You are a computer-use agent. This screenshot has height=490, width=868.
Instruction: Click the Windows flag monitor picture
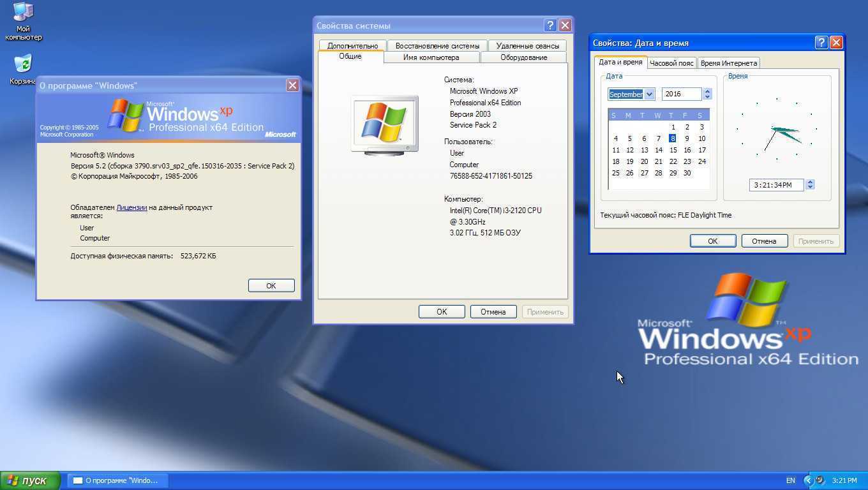point(385,125)
